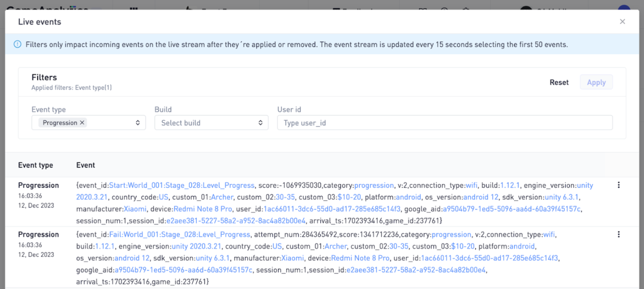644x289 pixels.
Task: Click the Event column header
Action: [85, 165]
